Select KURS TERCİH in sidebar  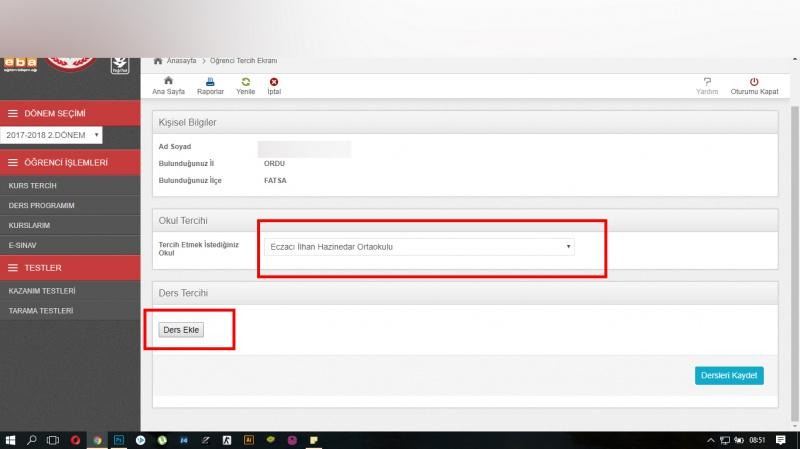(x=32, y=186)
